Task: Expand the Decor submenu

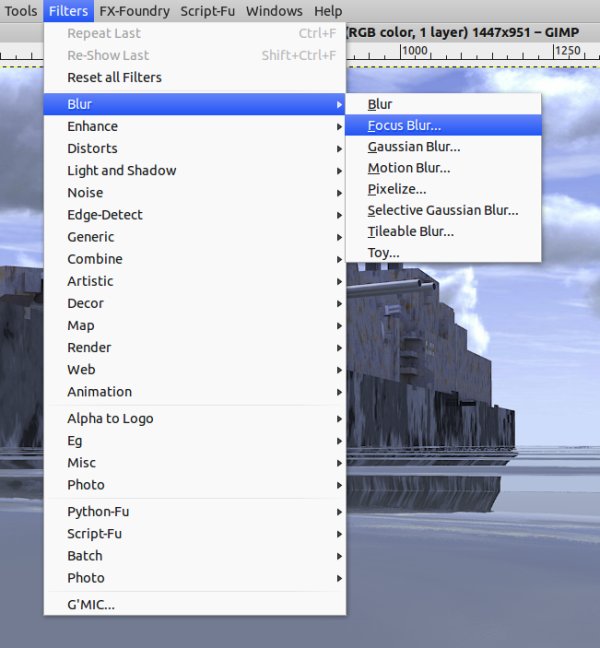Action: coord(195,303)
